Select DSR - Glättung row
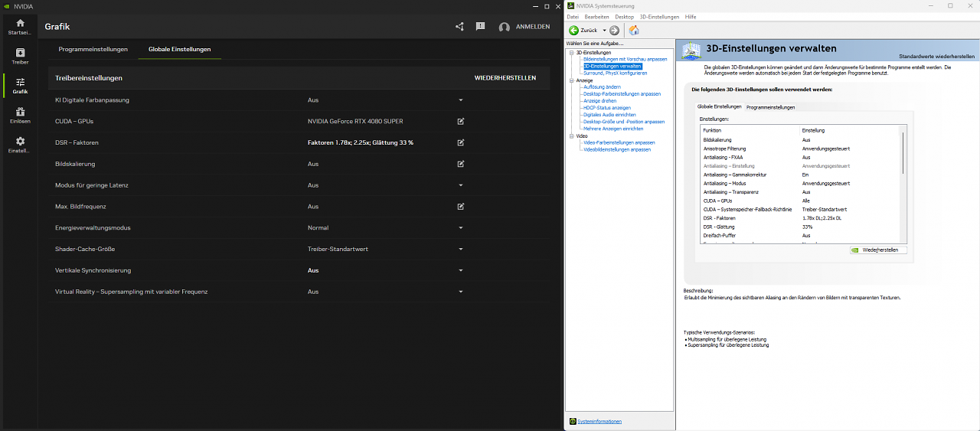 801,227
